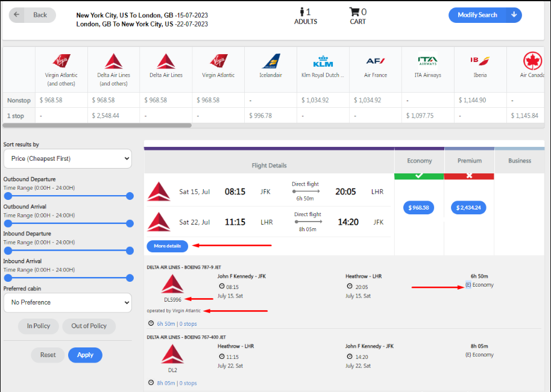
Task: Click the Back arrow icon
Action: click(x=16, y=14)
